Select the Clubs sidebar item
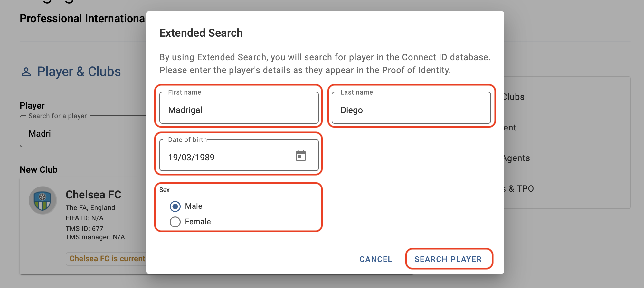 click(x=514, y=97)
